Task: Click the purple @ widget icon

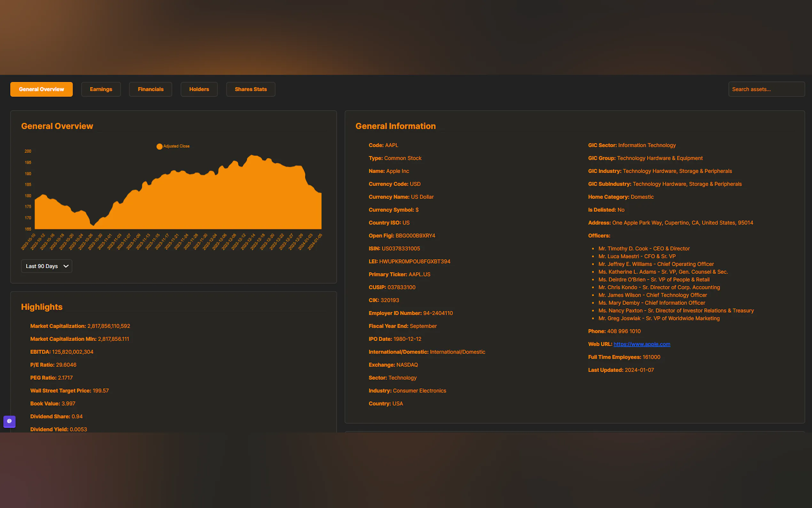Action: [x=9, y=421]
